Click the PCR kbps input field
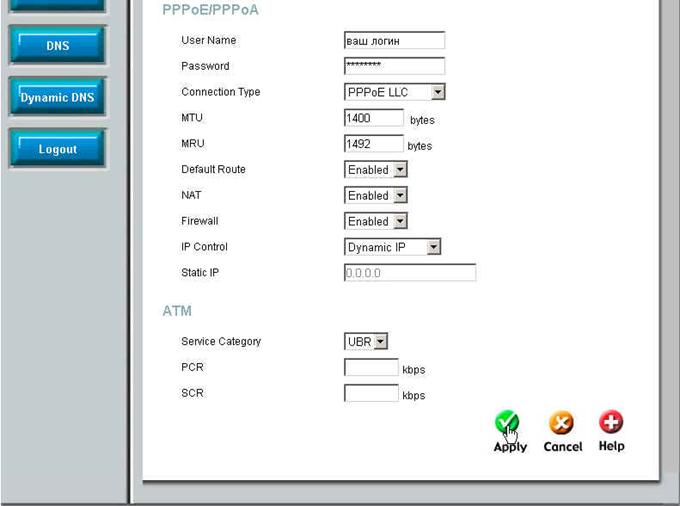Viewport: 680px width, 506px height. pos(371,367)
